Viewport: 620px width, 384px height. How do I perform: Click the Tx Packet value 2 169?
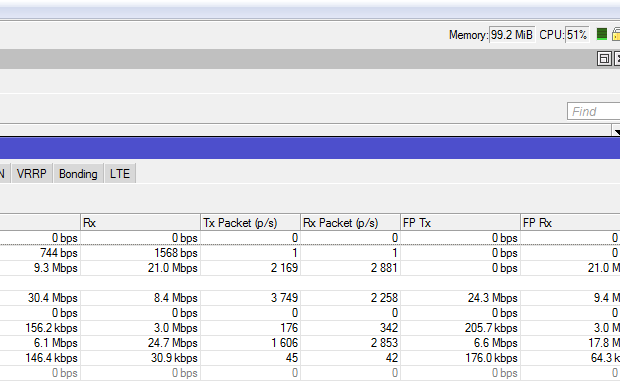coord(284,268)
